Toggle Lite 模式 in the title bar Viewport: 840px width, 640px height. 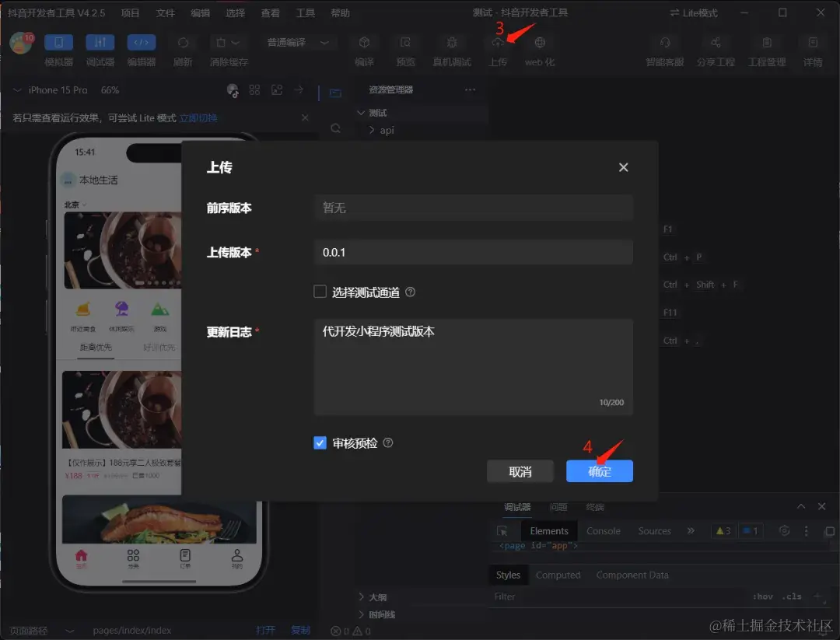pos(691,12)
